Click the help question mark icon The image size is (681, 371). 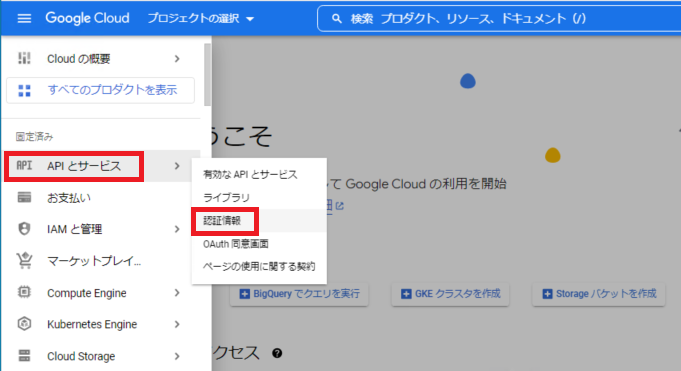[277, 353]
